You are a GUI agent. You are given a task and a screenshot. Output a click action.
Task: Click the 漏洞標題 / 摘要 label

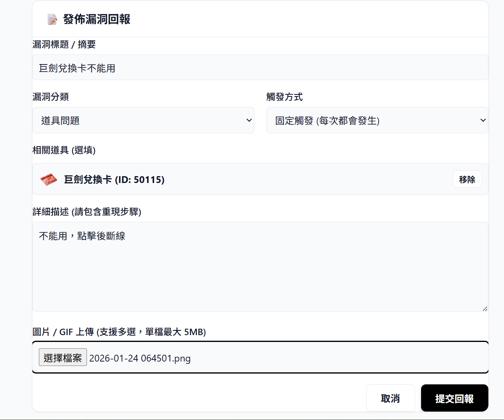64,44
